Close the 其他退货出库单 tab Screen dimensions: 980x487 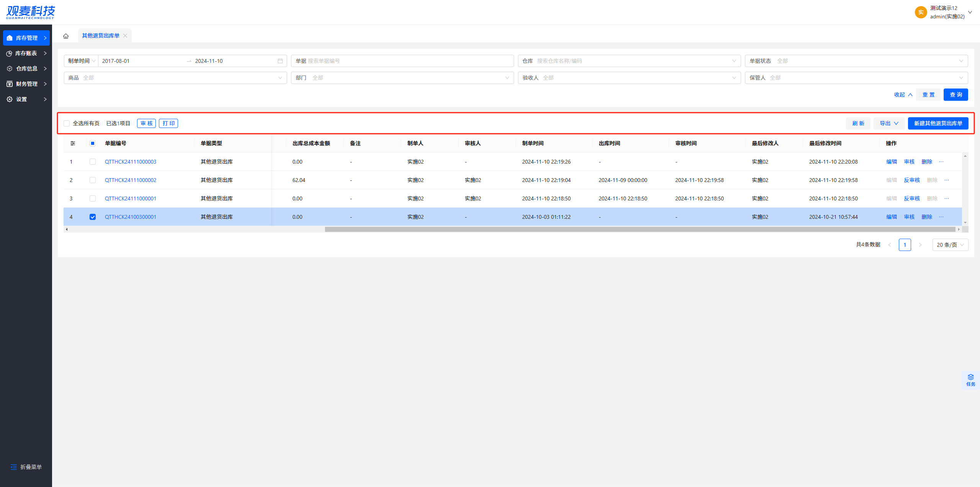coord(125,36)
